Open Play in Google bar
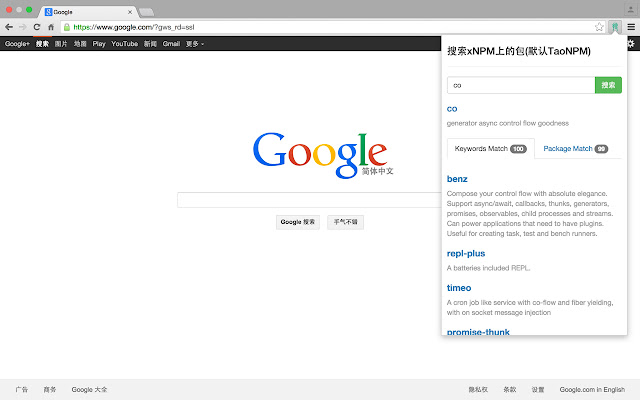640x400 pixels. tap(99, 44)
